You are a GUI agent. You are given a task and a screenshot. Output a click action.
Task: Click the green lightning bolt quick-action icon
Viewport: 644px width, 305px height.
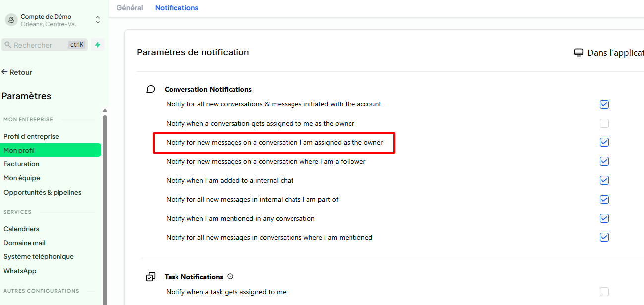point(98,45)
